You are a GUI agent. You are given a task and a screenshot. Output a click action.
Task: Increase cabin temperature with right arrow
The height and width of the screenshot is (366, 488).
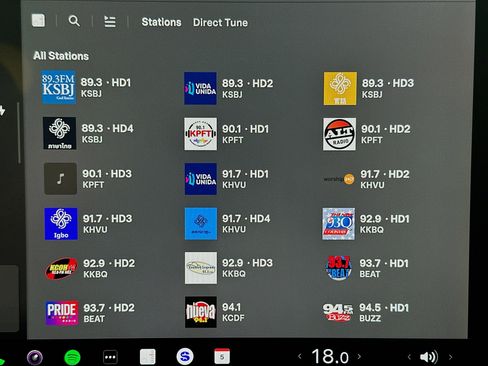(359, 356)
